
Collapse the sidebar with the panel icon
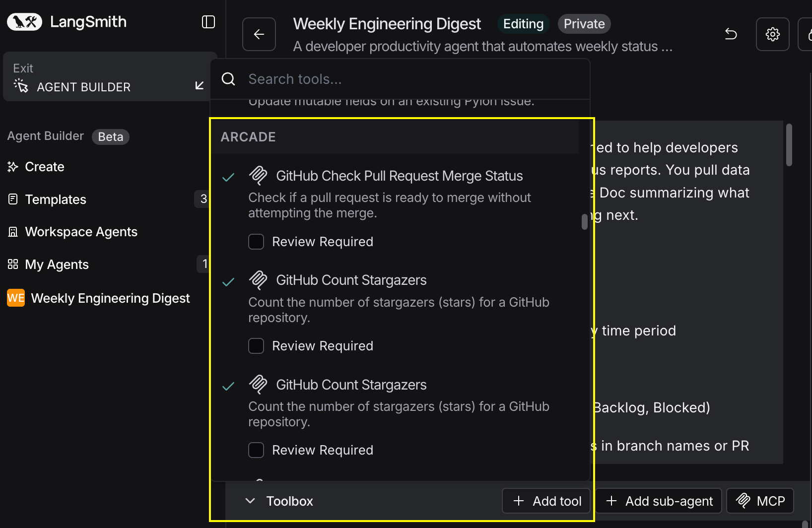click(x=208, y=22)
